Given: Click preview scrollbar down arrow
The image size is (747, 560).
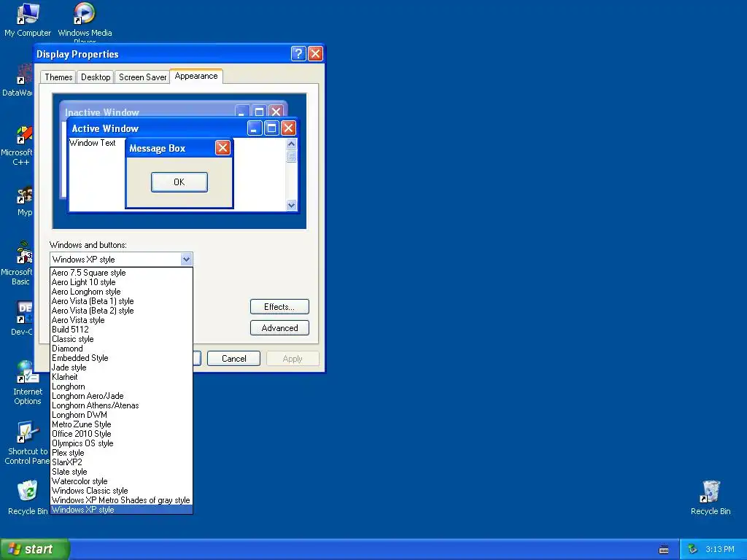Looking at the screenshot, I should point(291,205).
